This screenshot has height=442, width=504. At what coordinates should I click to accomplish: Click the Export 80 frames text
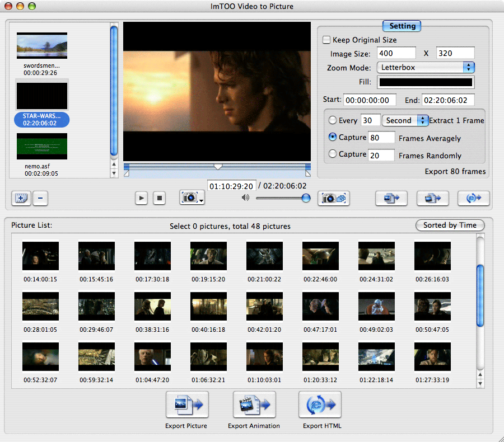(455, 172)
